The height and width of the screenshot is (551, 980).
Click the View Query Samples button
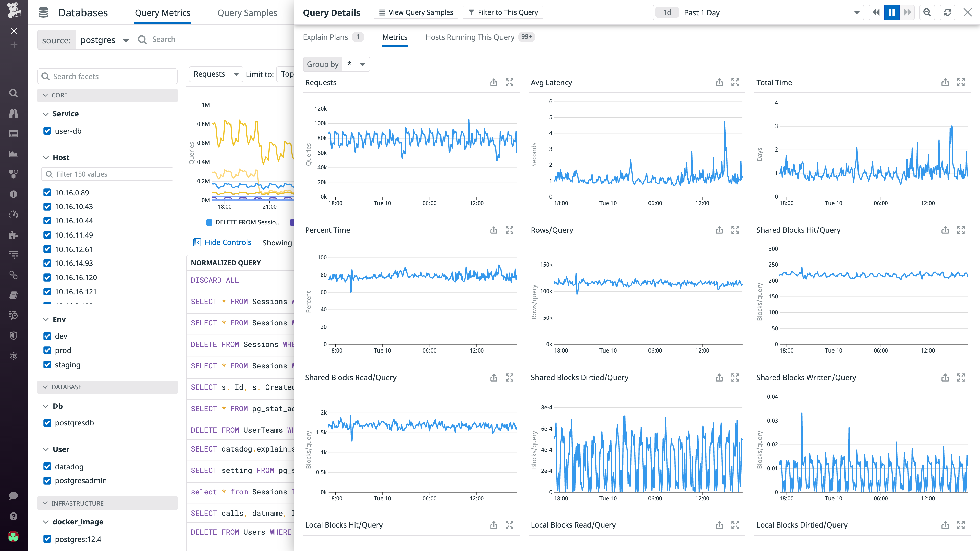415,12
